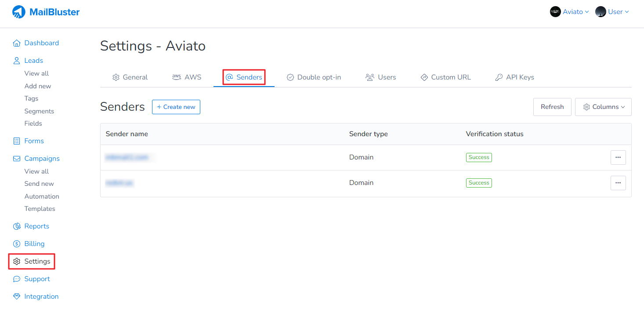Viewport: 644px width, 315px height.
Task: Go to the API Keys tab
Action: pyautogui.click(x=514, y=77)
